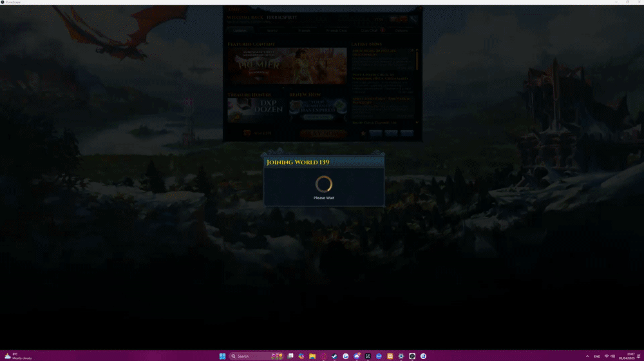644x361 pixels.
Task: Open the DXP Dozen Treasure Hunter banner
Action: click(255, 110)
